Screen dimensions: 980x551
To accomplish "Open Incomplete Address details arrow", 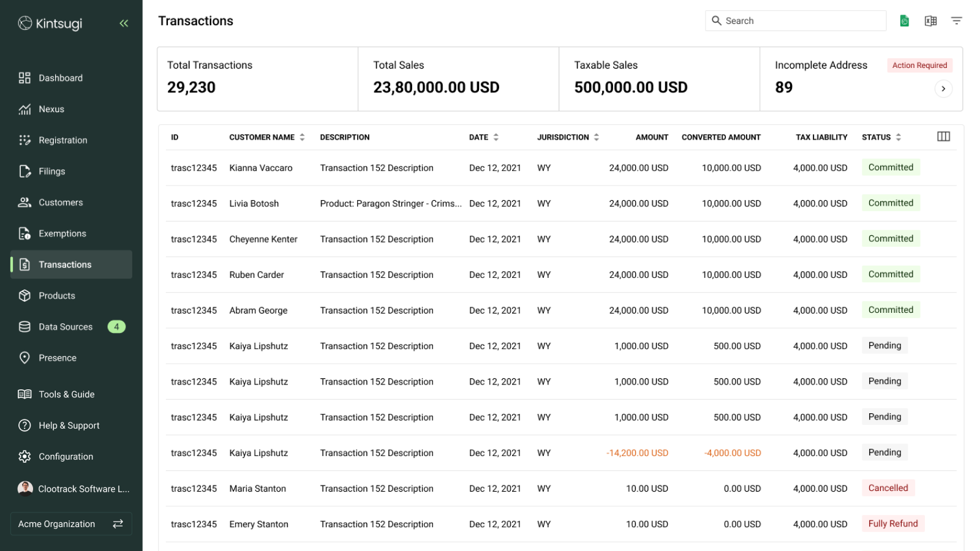I will [943, 89].
